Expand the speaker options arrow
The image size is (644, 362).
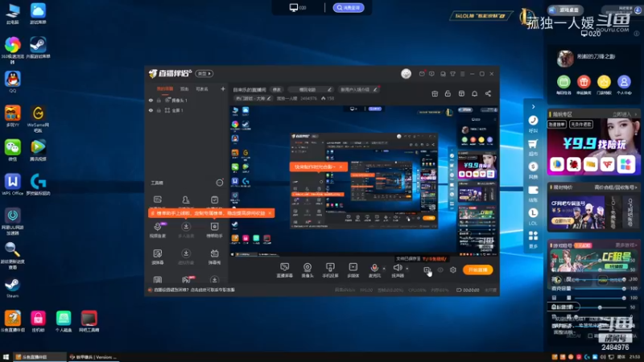(x=407, y=269)
